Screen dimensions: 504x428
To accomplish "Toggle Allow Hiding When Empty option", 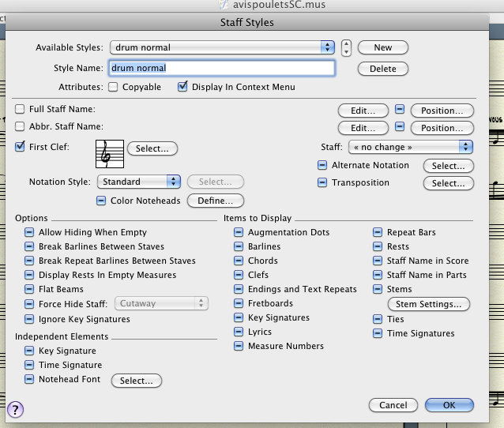I will tap(29, 232).
